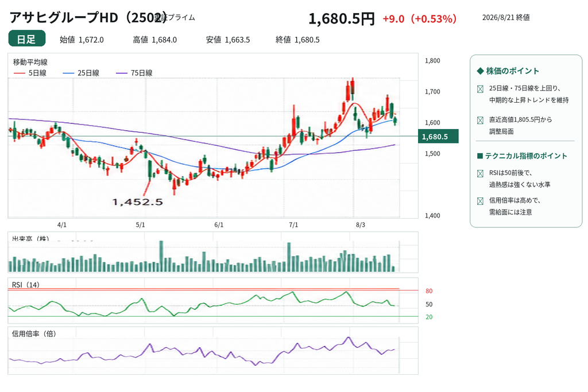
Task: Click the diamond icon before 株価のポイント
Action: click(x=480, y=71)
